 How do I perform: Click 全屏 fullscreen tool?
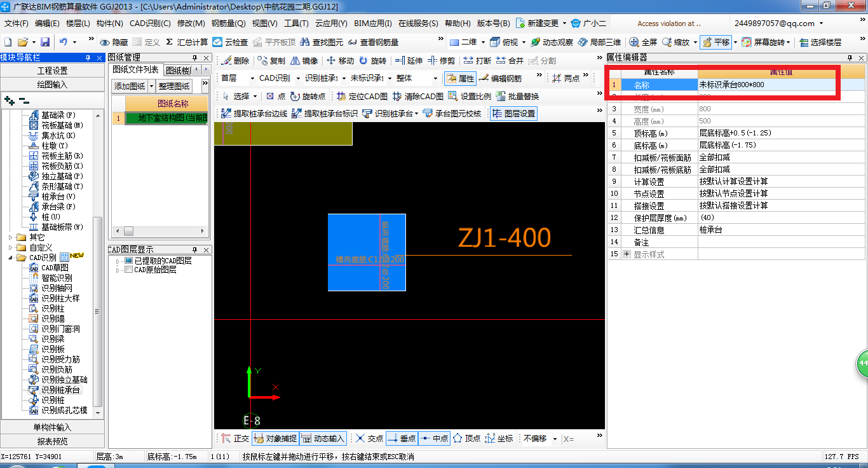(643, 42)
